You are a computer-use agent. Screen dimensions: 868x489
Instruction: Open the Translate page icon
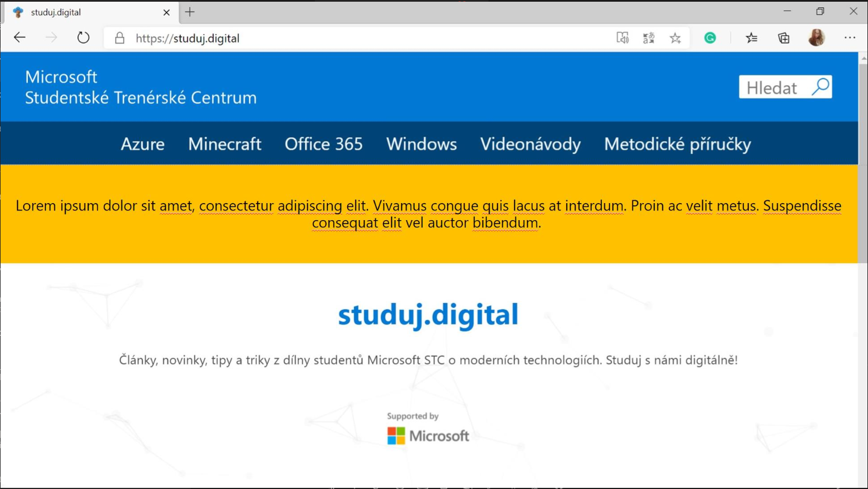(648, 38)
